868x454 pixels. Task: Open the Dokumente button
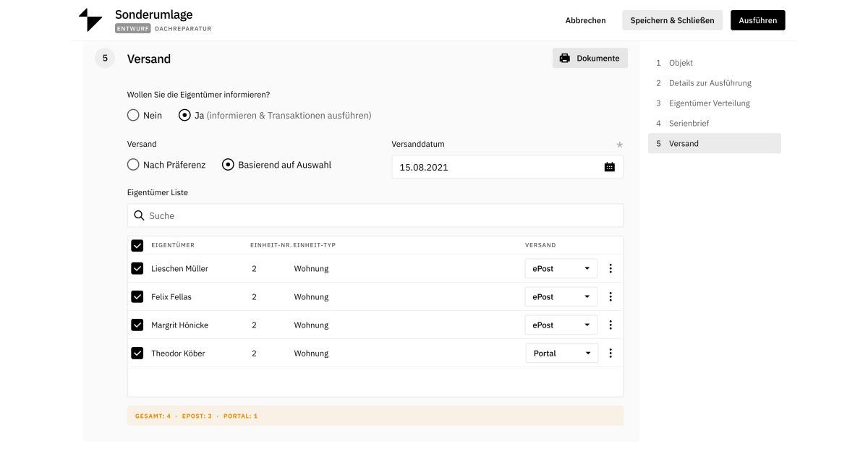point(590,58)
